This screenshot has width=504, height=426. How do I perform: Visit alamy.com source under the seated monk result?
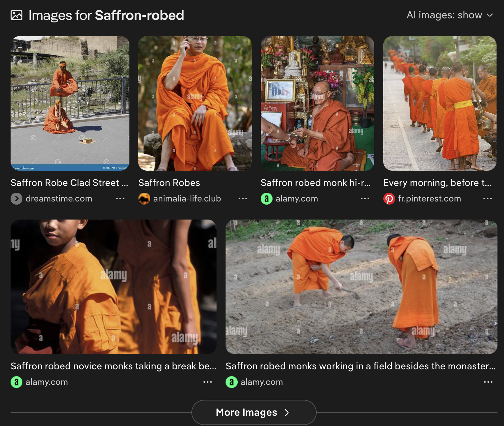point(297,199)
